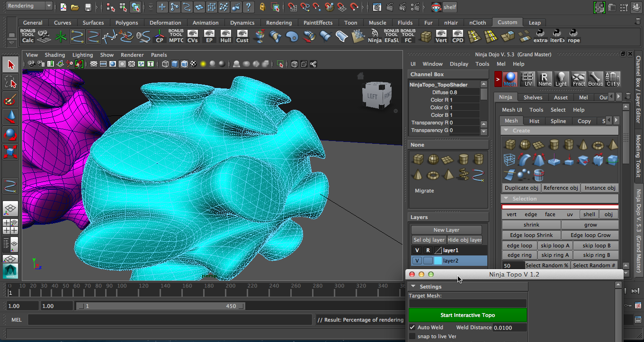
Task: Click the Edge loop Grow button
Action: click(x=590, y=235)
